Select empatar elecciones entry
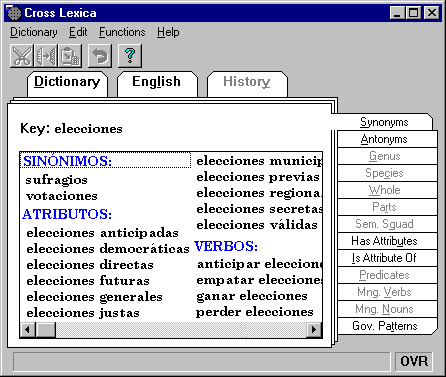The image size is (446, 377). 259,280
